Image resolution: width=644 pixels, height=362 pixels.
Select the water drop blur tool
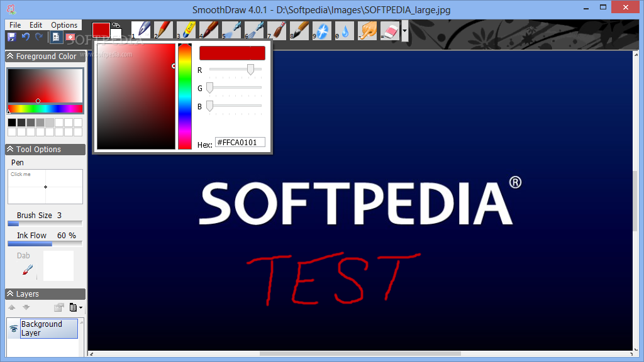point(344,30)
